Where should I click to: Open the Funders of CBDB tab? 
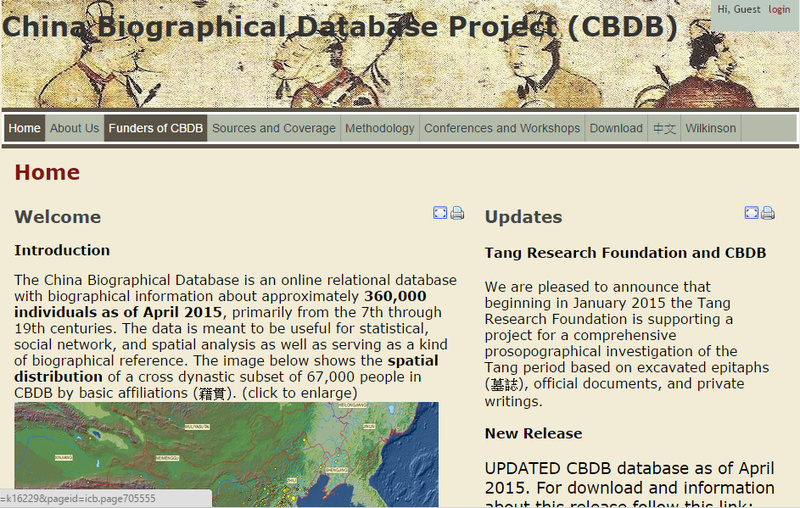tap(156, 128)
